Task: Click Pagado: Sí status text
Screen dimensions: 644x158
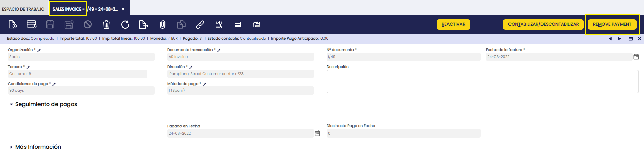Action: (193, 39)
